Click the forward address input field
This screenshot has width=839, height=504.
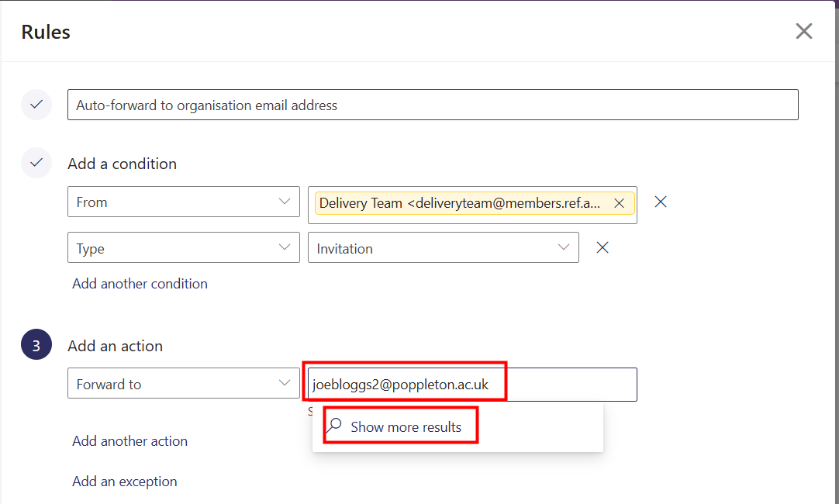472,385
